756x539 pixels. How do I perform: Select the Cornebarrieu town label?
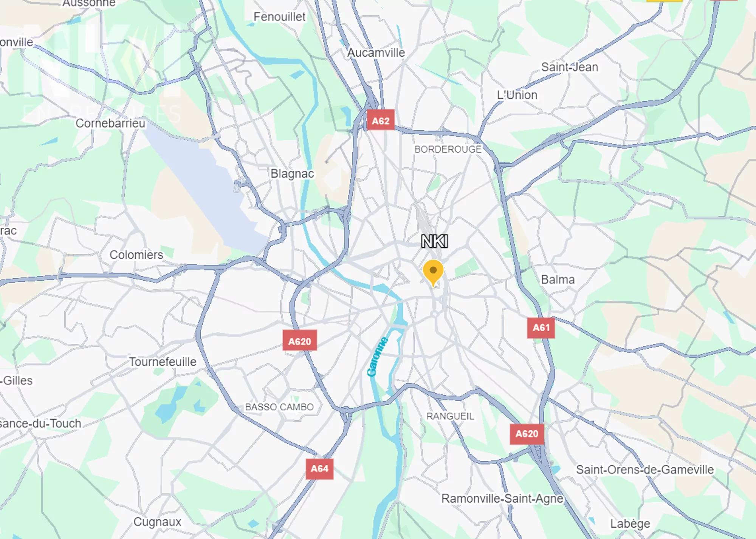110,123
